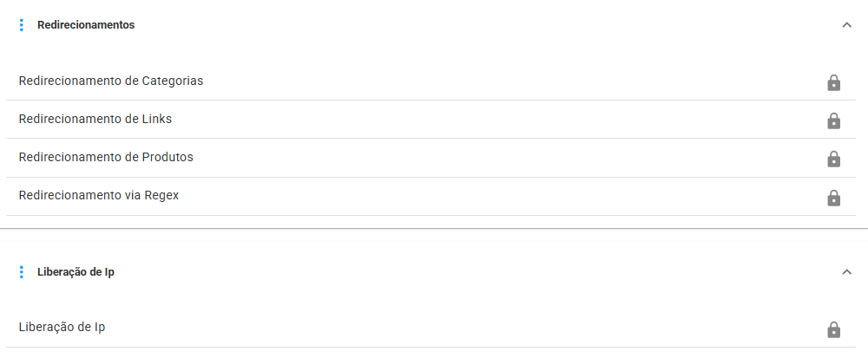Viewport: 868px width, 358px height.
Task: Choose Redirecionamento de Produtos entry
Action: click(x=106, y=157)
